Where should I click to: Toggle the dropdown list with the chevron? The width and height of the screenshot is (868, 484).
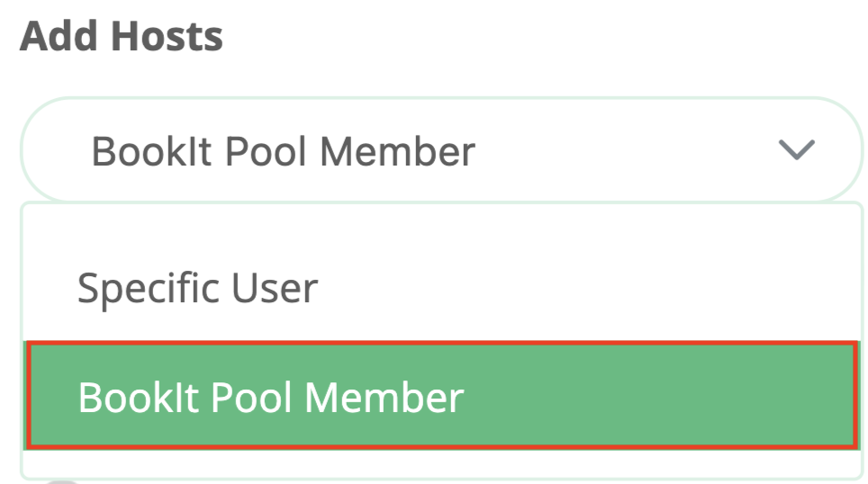point(796,151)
